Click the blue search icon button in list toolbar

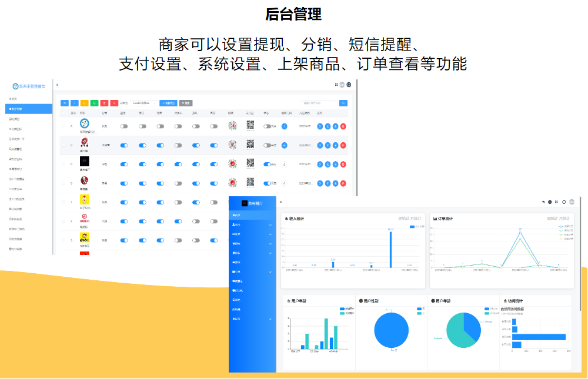coord(65,103)
